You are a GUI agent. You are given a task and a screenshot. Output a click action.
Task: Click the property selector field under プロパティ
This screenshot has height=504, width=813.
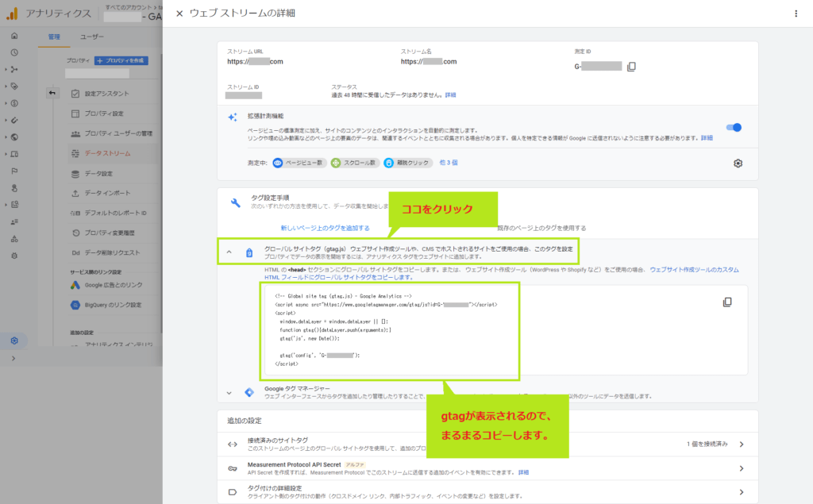click(98, 74)
